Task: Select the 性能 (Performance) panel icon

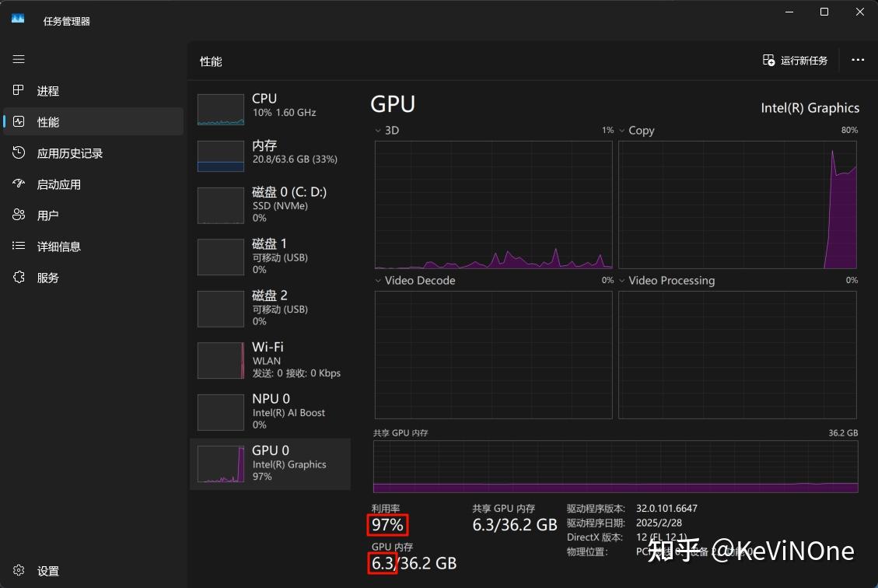Action: point(47,121)
